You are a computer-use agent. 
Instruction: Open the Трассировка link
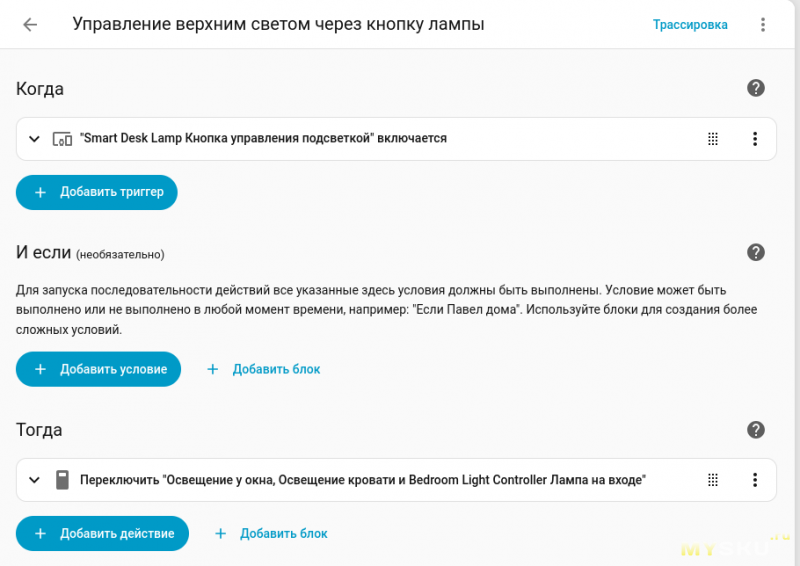tap(690, 25)
